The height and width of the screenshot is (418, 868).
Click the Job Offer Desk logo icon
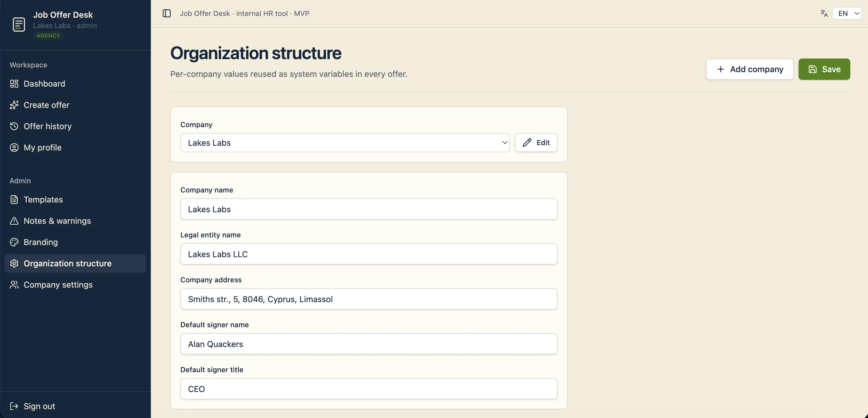pyautogui.click(x=19, y=24)
